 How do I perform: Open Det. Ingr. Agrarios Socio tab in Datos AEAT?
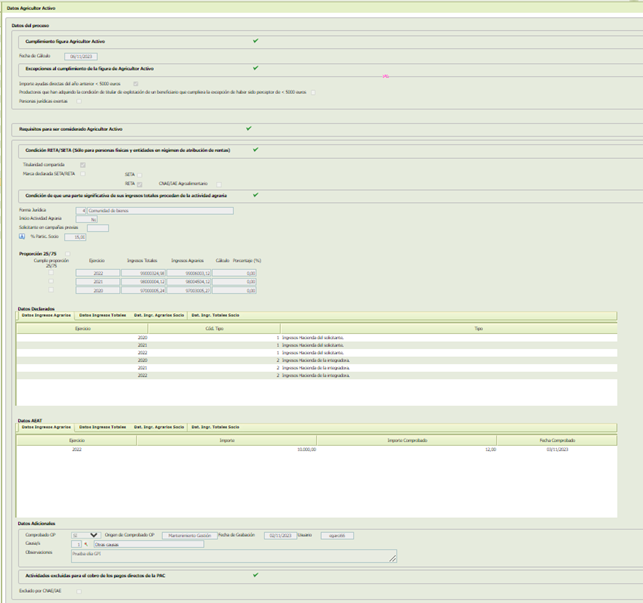point(159,427)
